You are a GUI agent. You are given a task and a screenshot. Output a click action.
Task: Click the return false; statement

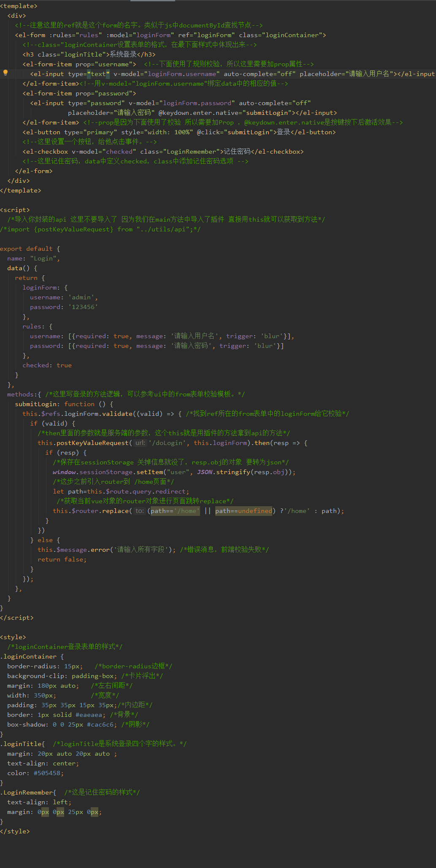pyautogui.click(x=62, y=559)
